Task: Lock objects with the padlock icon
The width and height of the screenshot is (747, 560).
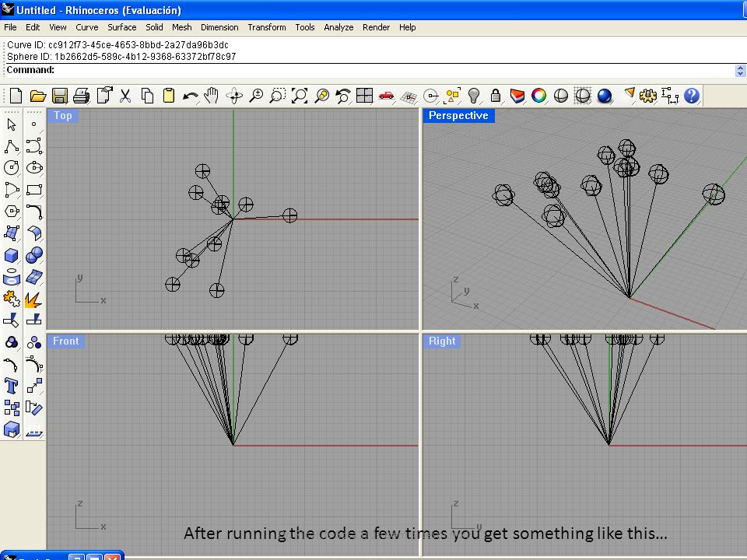Action: 496,96
